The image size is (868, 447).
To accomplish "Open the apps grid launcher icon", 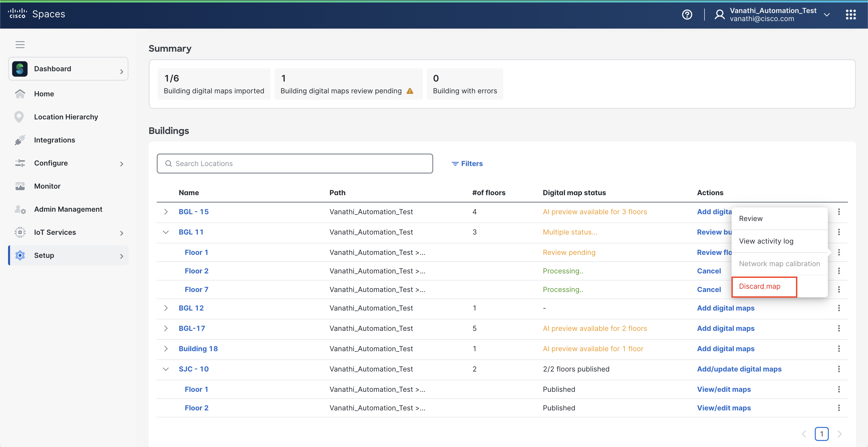I will [850, 15].
